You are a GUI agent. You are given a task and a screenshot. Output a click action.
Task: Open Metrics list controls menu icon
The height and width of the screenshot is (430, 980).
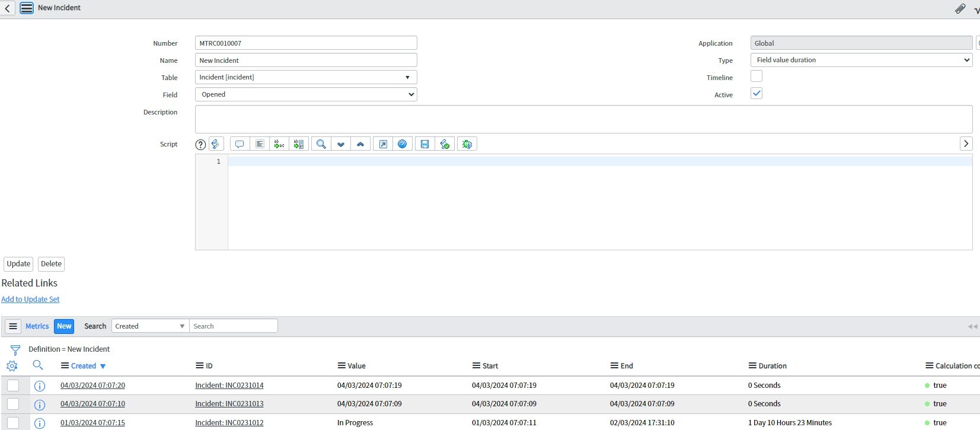[x=13, y=326]
